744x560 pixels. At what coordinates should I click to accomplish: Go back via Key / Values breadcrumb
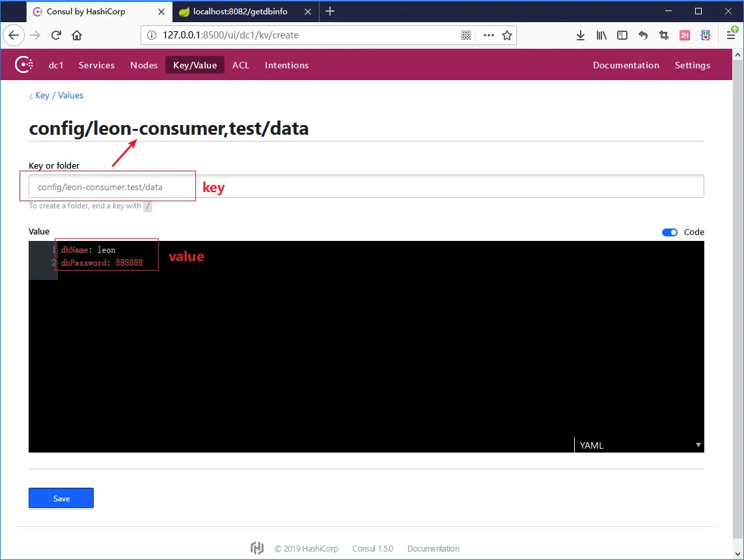[x=56, y=95]
